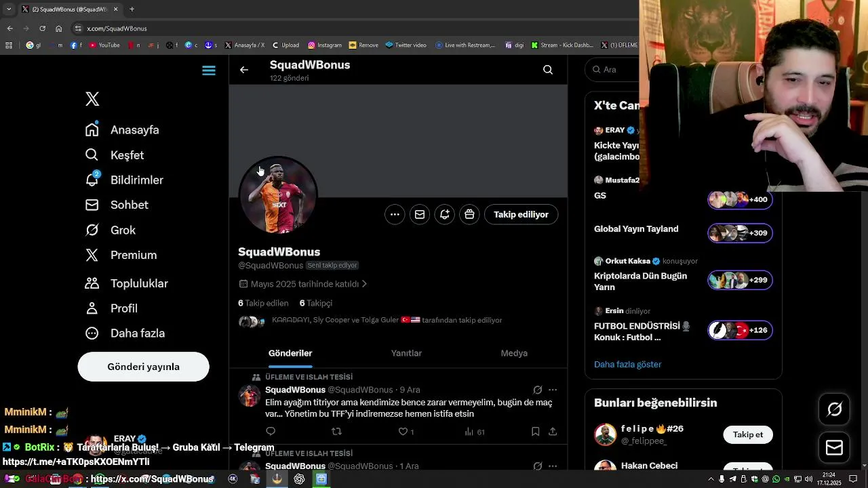Search within SquadWBonus profile
The image size is (868, 488).
pyautogui.click(x=548, y=70)
